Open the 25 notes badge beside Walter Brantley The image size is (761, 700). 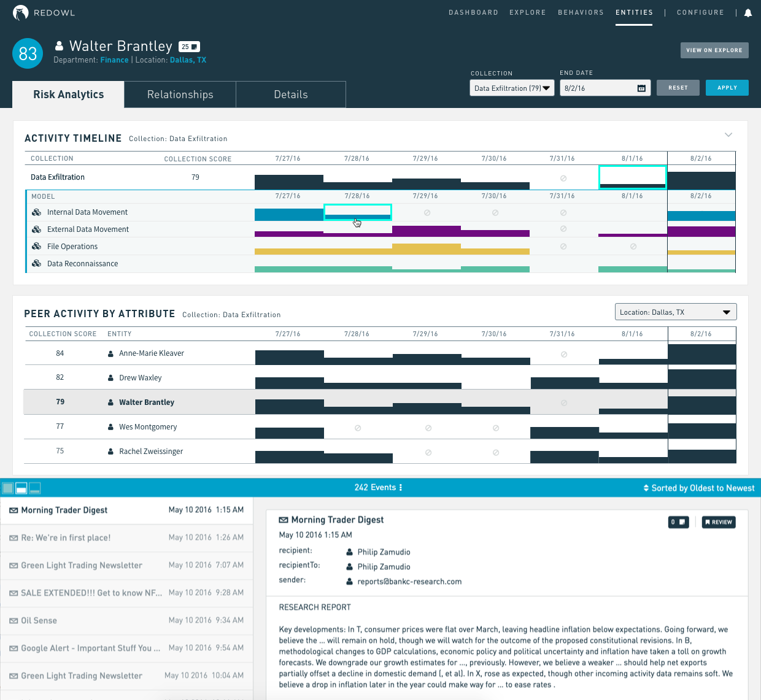tap(189, 47)
